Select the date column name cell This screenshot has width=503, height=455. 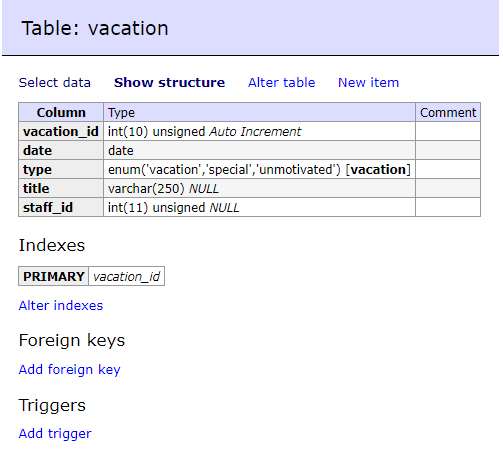[x=61, y=150]
